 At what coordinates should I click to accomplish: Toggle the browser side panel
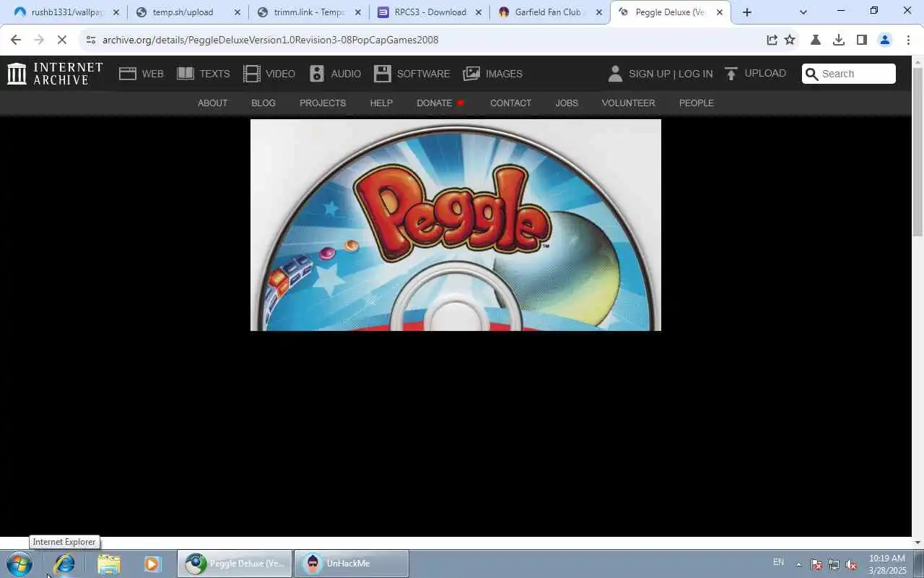tap(861, 40)
